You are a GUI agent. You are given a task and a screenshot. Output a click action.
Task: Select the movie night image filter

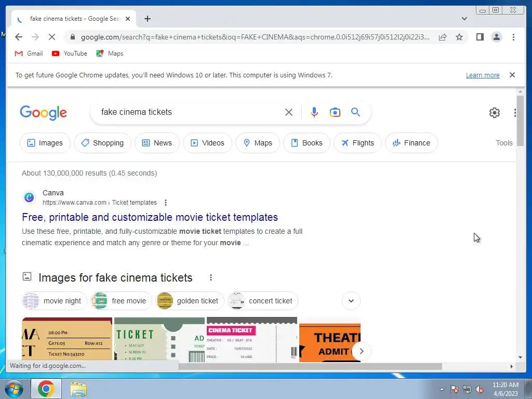pyautogui.click(x=54, y=301)
